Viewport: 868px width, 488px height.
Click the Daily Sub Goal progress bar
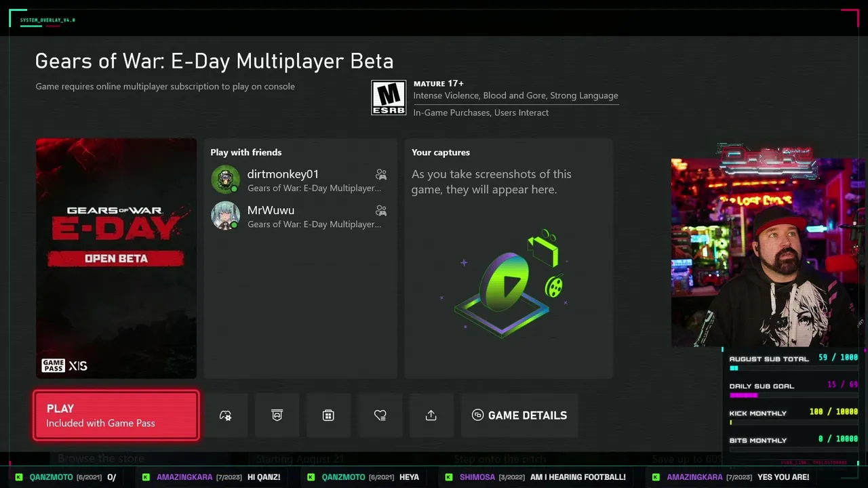[793, 395]
